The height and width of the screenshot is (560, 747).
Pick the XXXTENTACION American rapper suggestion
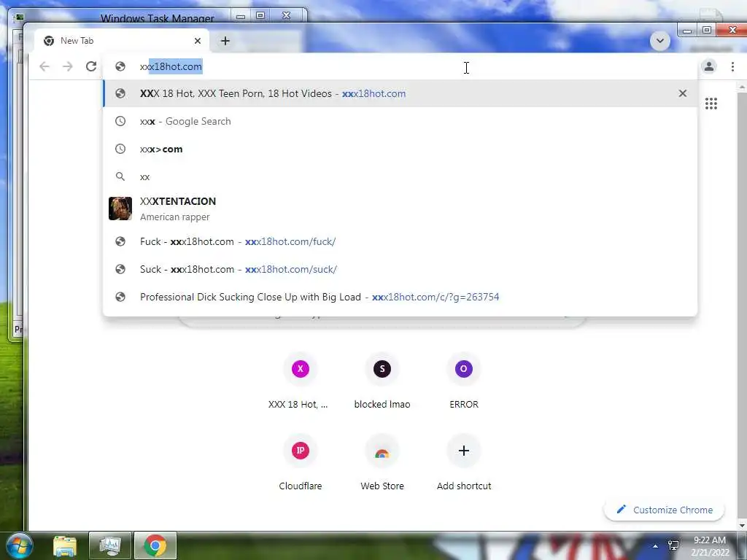coord(400,209)
